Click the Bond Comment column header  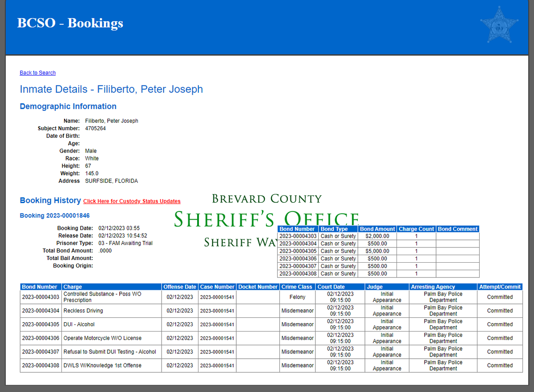458,229
